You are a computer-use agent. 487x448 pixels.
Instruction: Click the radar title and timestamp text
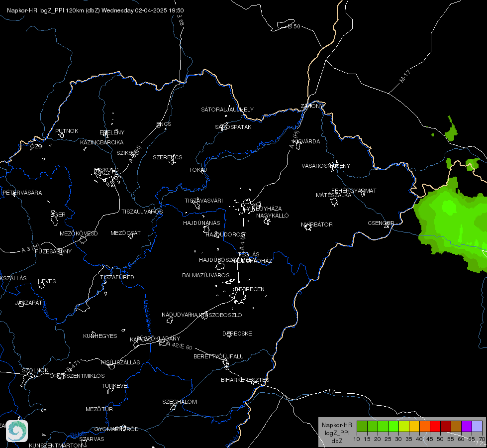[96, 10]
